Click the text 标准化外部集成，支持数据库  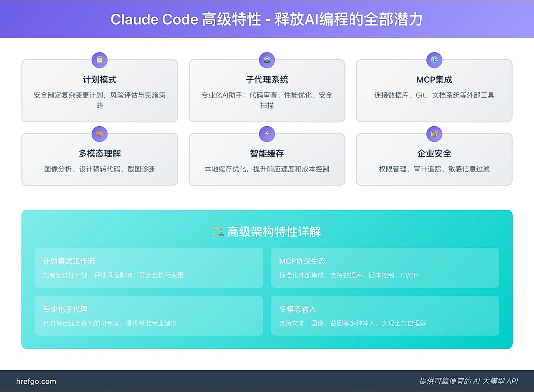[349, 275]
